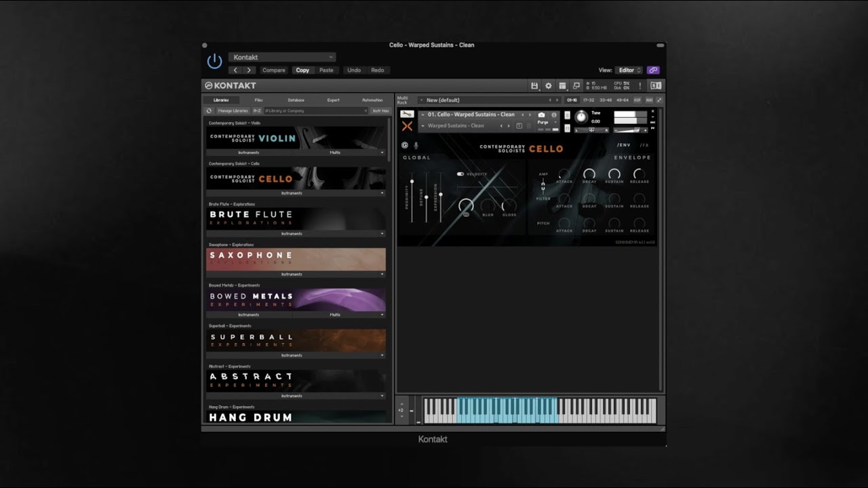Switch to the Files tab
Image resolution: width=868 pixels, height=488 pixels.
point(258,100)
